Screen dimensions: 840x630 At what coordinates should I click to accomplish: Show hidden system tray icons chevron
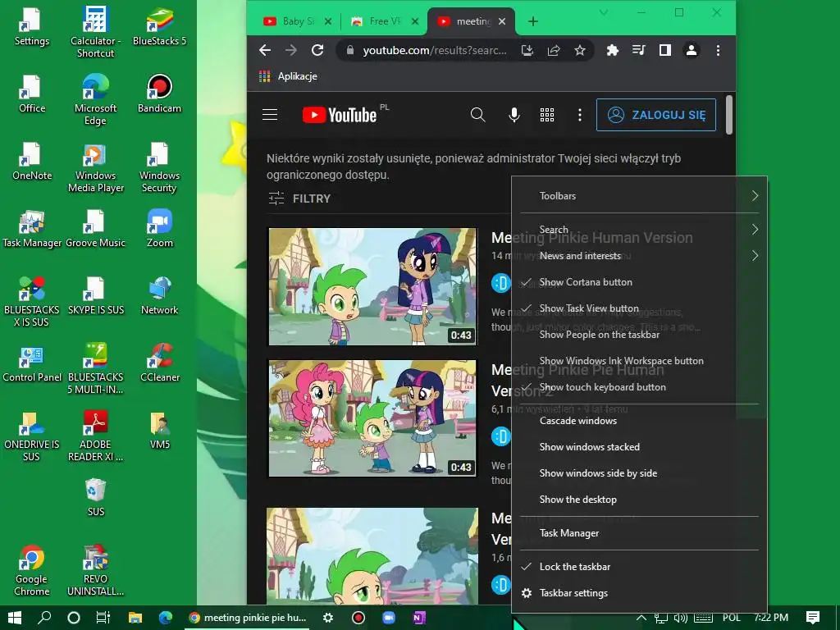pyautogui.click(x=641, y=618)
